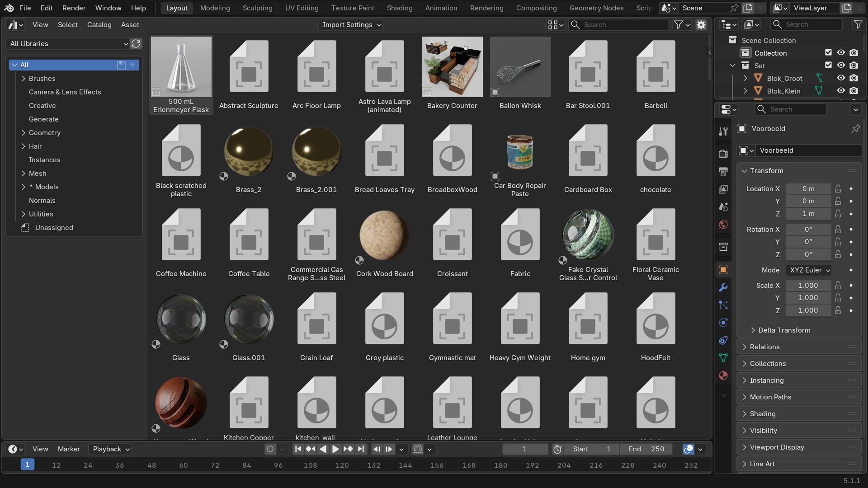Pin the Voorbeeld properties context
This screenshot has width=868, height=488.
click(x=855, y=129)
